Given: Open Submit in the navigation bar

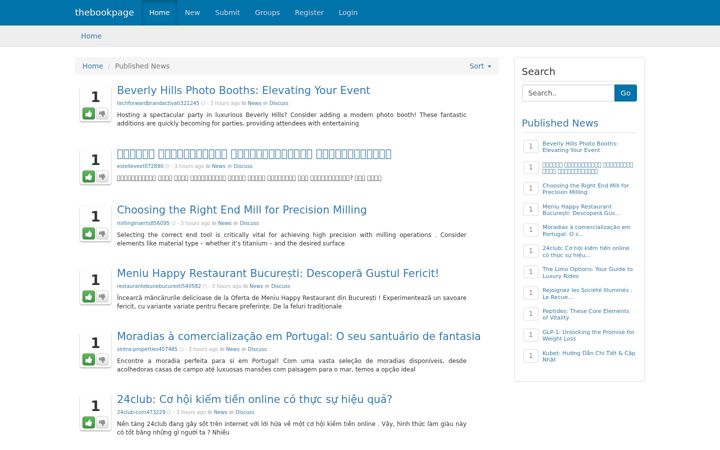Looking at the screenshot, I should click(x=227, y=12).
